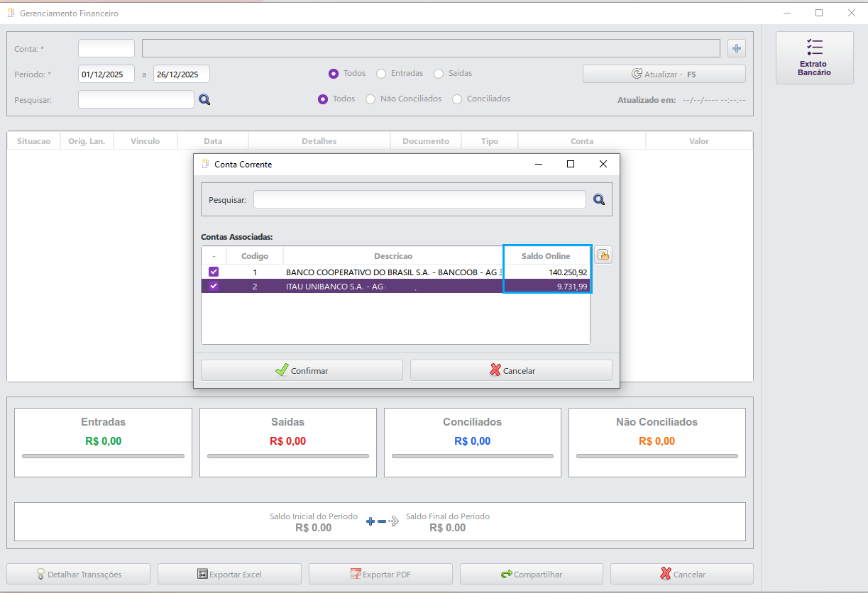Open the Extrato Bancário panel
This screenshot has height=593, width=868.
(x=814, y=58)
